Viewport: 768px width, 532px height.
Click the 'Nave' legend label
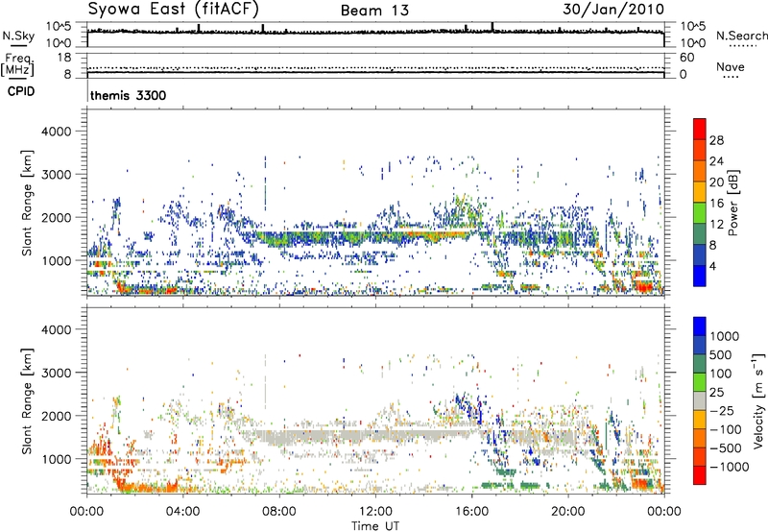pyautogui.click(x=731, y=67)
